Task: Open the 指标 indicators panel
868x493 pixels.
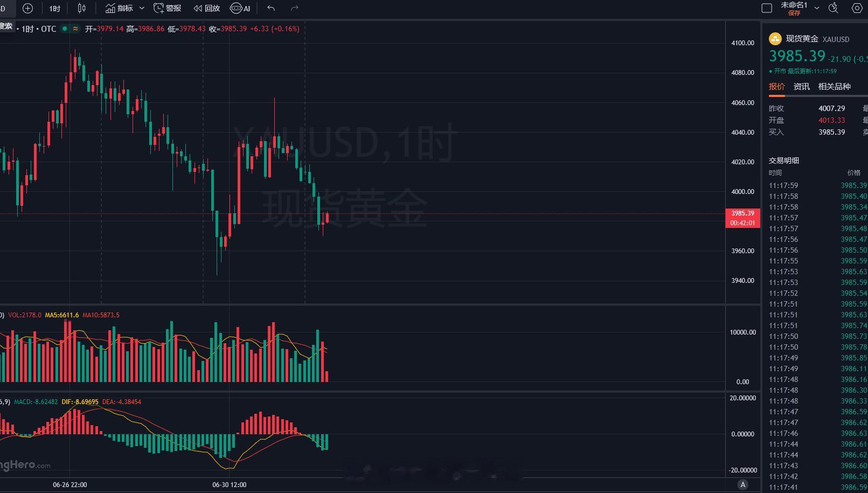Action: (120, 8)
